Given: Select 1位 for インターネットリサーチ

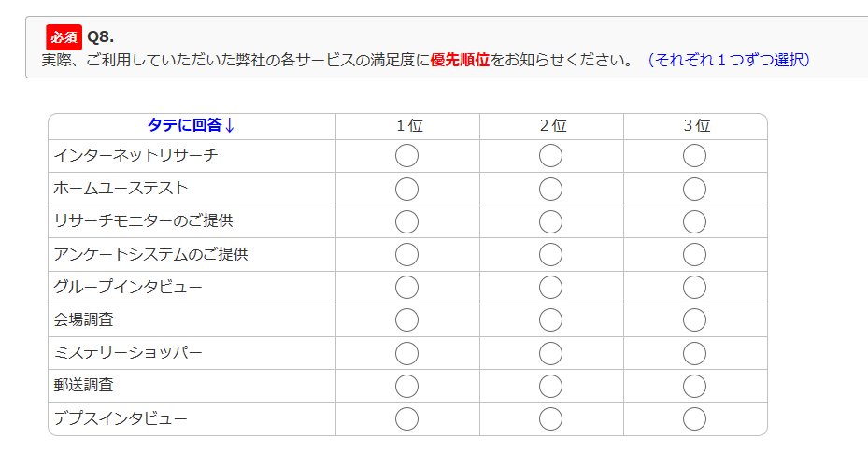Looking at the screenshot, I should 406,156.
